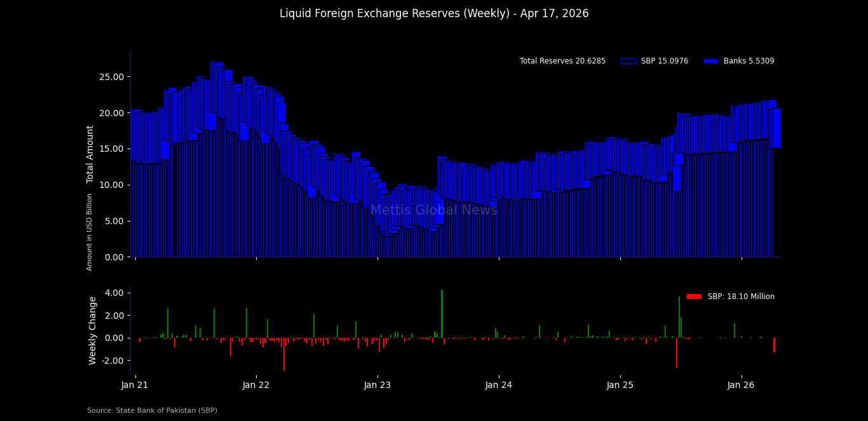Image resolution: width=868 pixels, height=421 pixels.
Task: Select the Jan 23 x-axis label
Action: point(377,385)
